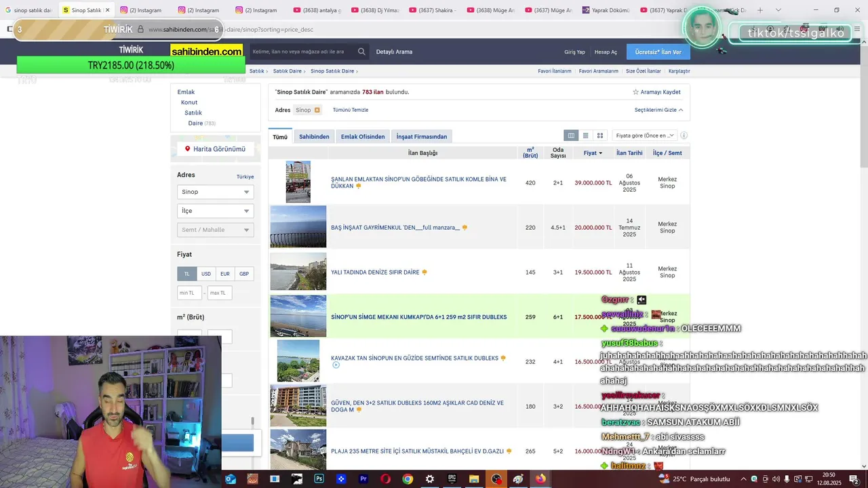Switch to the list view icon

click(586, 136)
